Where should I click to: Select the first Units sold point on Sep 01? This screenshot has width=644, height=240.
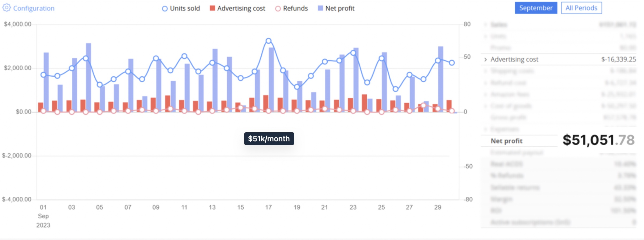tap(43, 75)
